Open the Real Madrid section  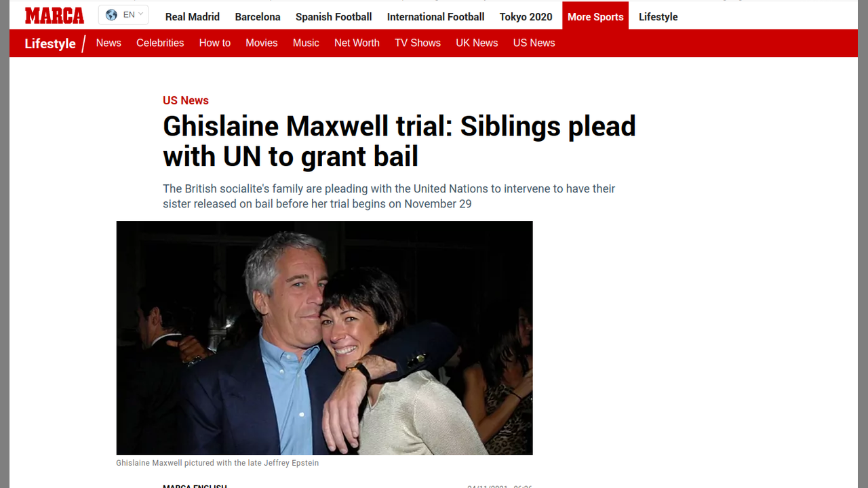(x=193, y=17)
